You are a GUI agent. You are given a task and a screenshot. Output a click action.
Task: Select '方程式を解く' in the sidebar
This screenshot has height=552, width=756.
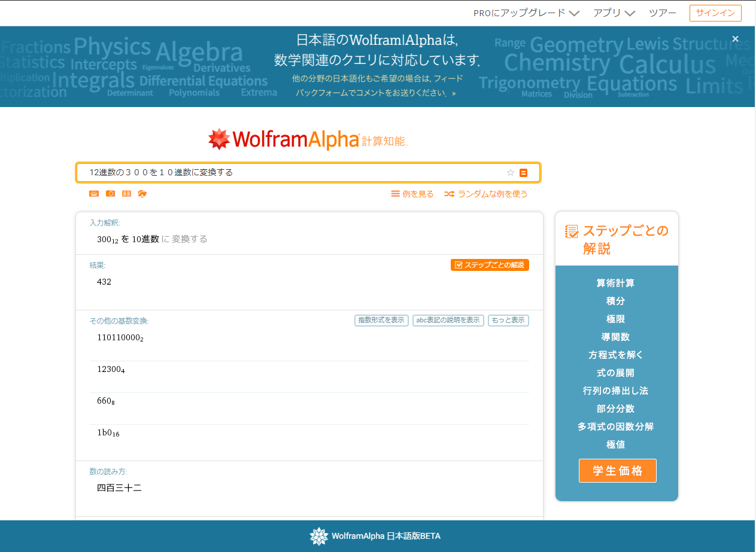(x=616, y=355)
